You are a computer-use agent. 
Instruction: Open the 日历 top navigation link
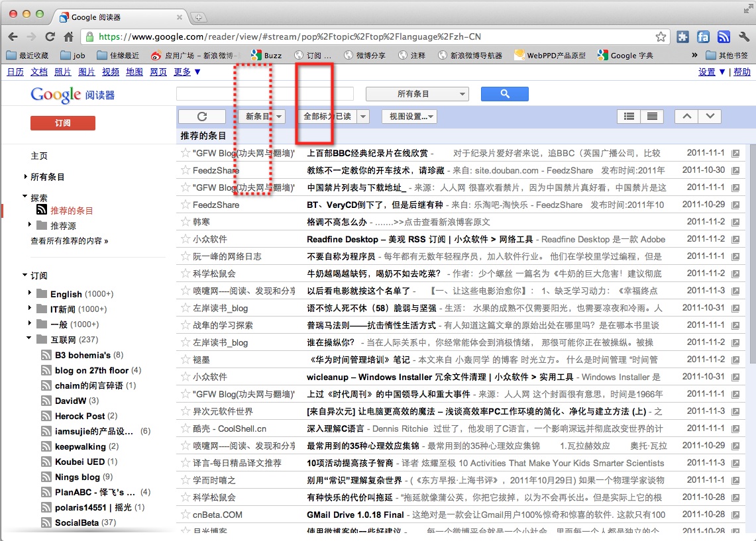15,72
